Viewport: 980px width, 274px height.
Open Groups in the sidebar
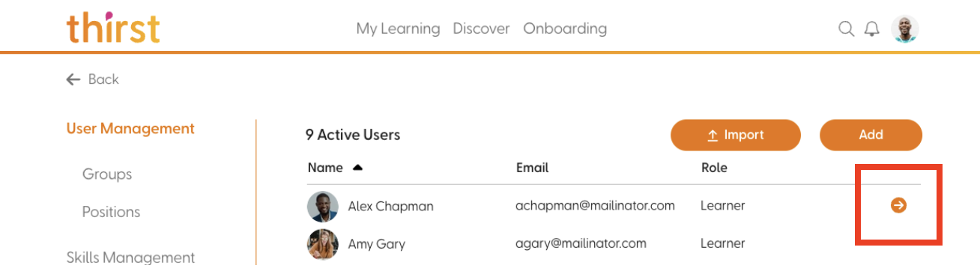click(x=107, y=174)
